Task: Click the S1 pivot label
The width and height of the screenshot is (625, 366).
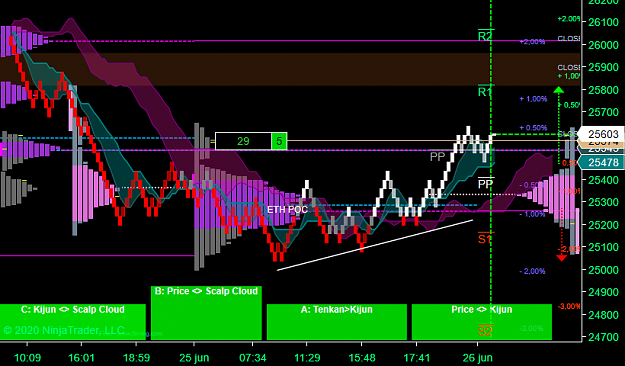Action: pyautogui.click(x=485, y=239)
